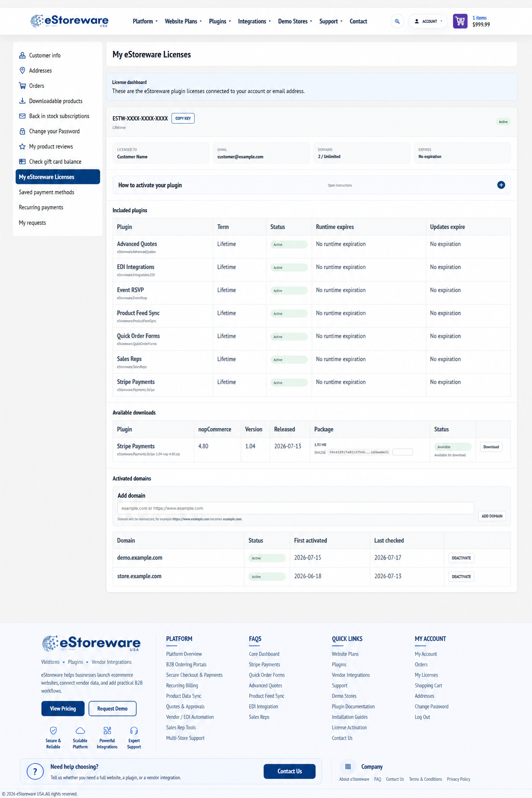Click the Secure & Reliable shield icon
The image size is (532, 798).
(53, 730)
